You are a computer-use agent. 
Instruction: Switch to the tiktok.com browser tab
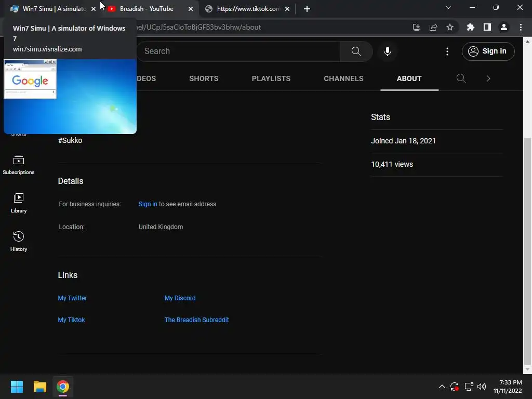point(248,9)
